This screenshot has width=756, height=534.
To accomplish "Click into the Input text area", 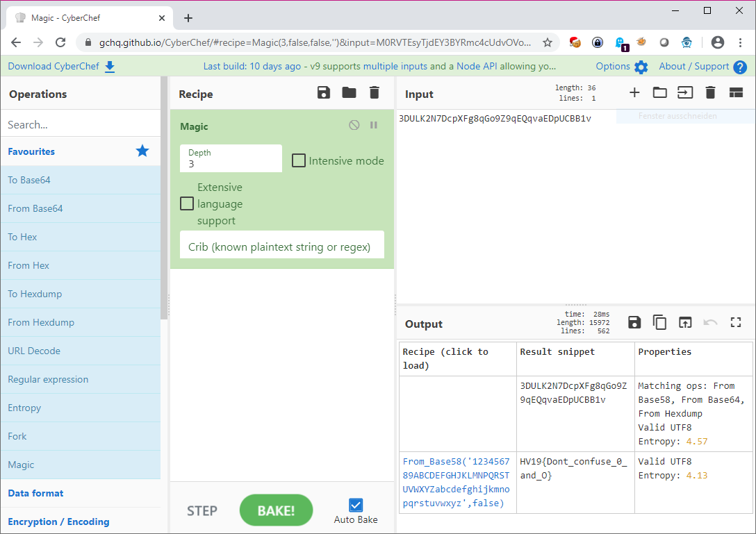I will point(576,207).
